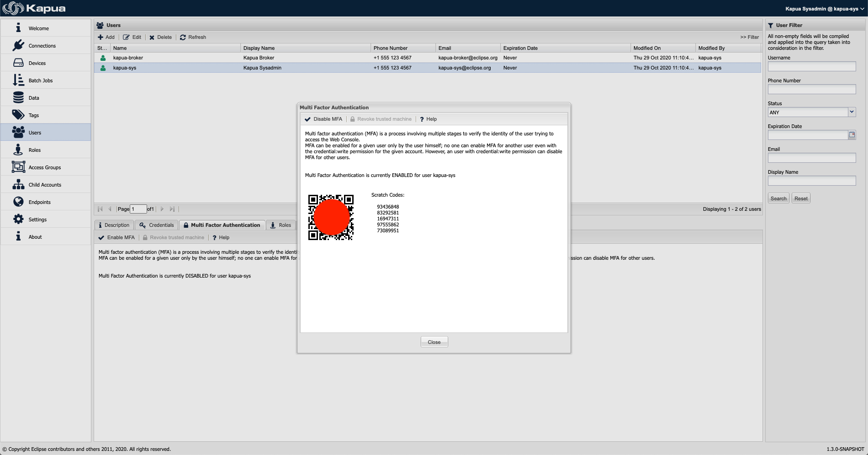868x455 pixels.
Task: Click the Tags icon in sidebar
Action: pyautogui.click(x=18, y=115)
